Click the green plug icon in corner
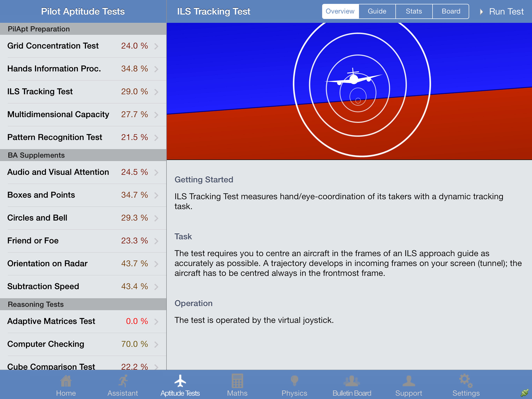 click(525, 393)
